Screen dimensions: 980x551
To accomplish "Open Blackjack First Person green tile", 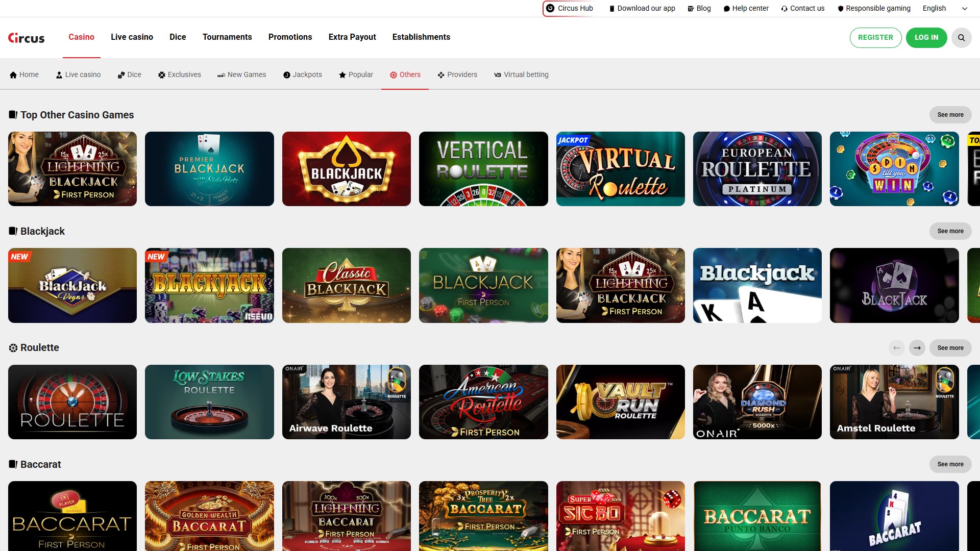I will pos(483,286).
